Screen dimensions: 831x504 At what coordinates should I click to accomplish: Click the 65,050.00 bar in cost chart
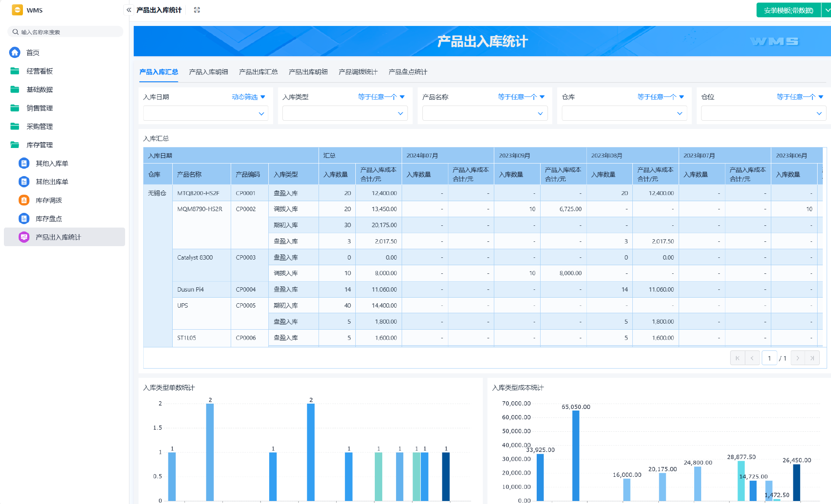tap(576, 455)
